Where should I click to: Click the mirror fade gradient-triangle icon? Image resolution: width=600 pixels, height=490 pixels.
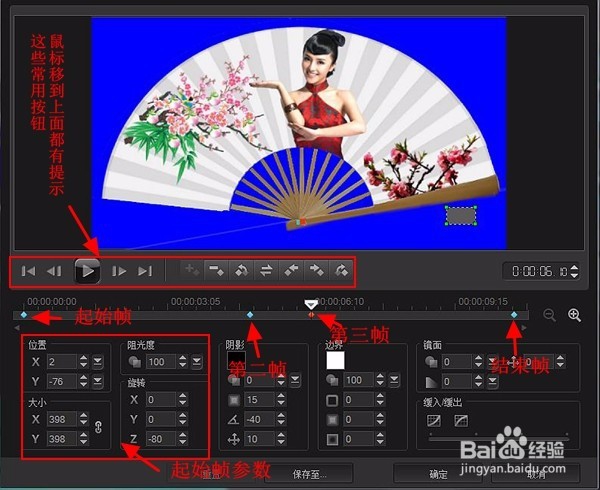click(431, 381)
